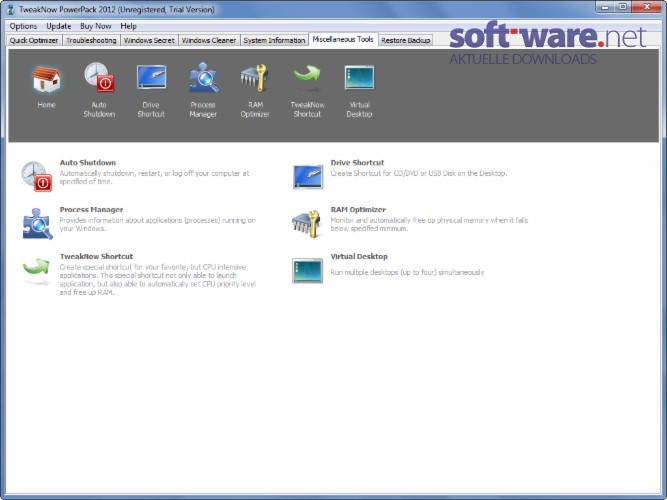
Task: Click the TweakNow app icon in title bar
Action: pos(11,9)
